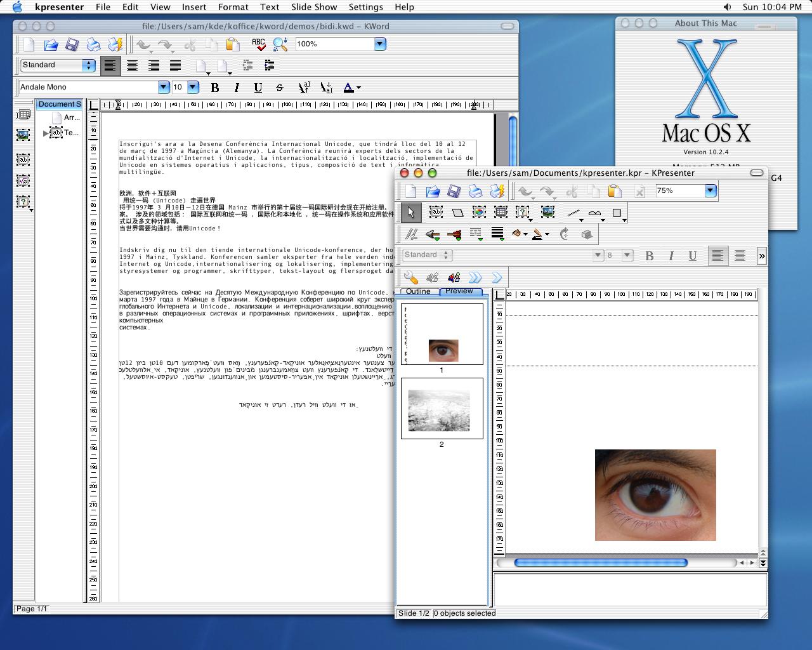Click the print icon in KWord toolbar

point(93,44)
